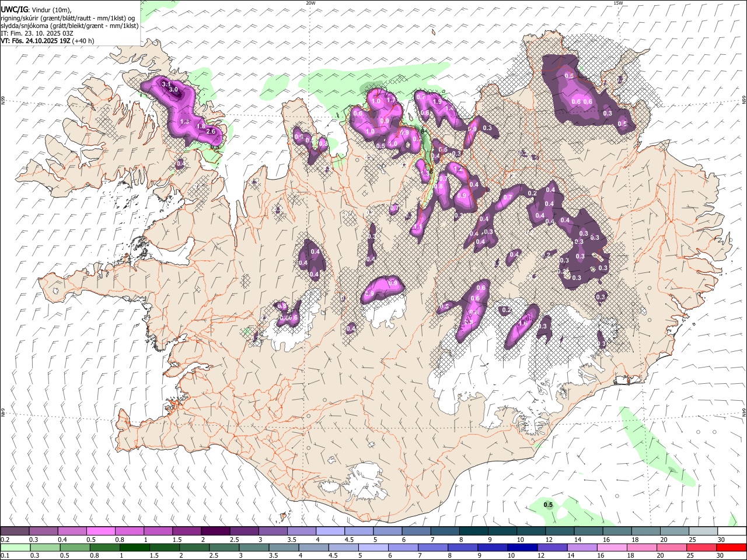Pick the rain legend swatch between 5 and 6
The image size is (747, 560).
click(373, 547)
